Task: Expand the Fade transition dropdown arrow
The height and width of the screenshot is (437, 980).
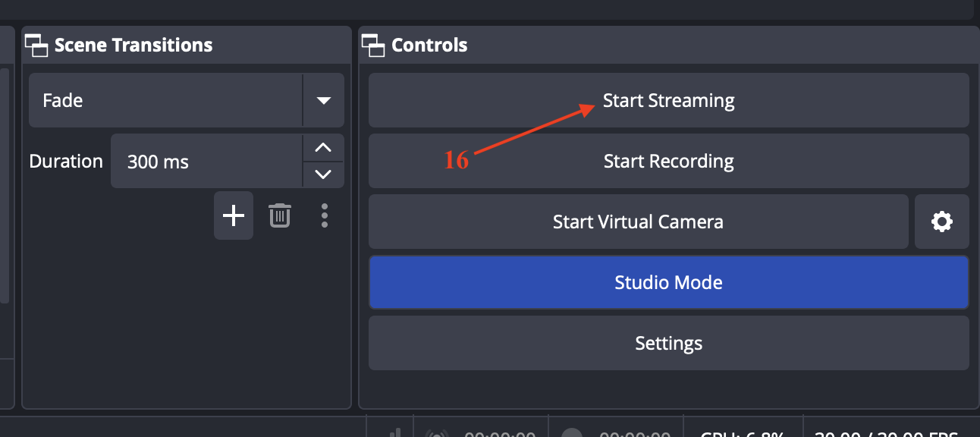Action: click(324, 100)
